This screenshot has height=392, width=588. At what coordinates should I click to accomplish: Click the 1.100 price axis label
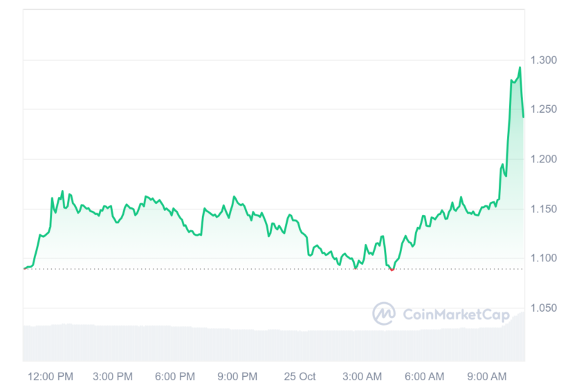543,258
